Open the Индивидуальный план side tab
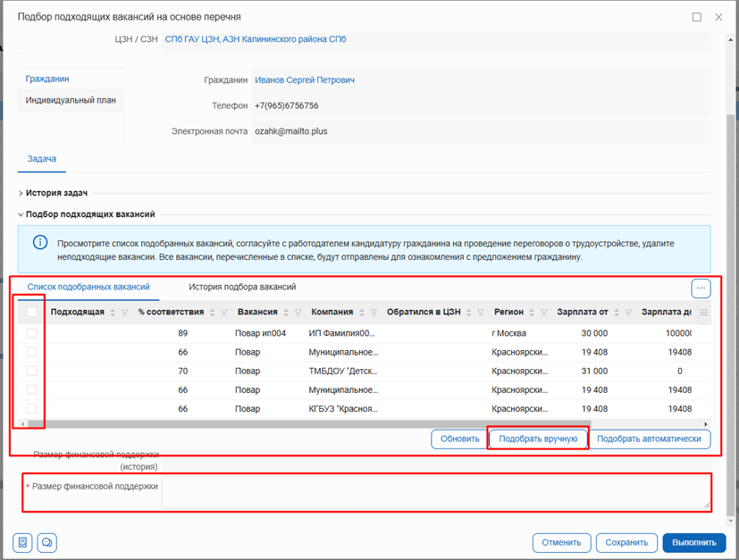 pos(71,100)
